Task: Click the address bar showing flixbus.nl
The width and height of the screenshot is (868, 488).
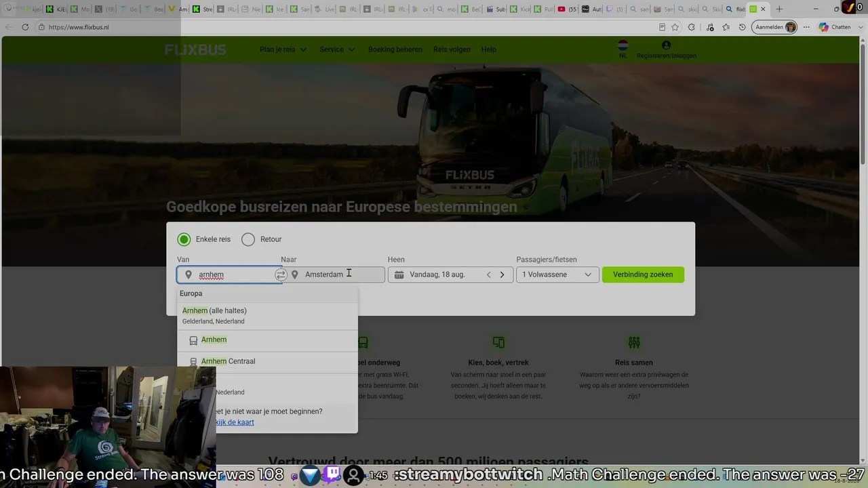Action: [346, 27]
